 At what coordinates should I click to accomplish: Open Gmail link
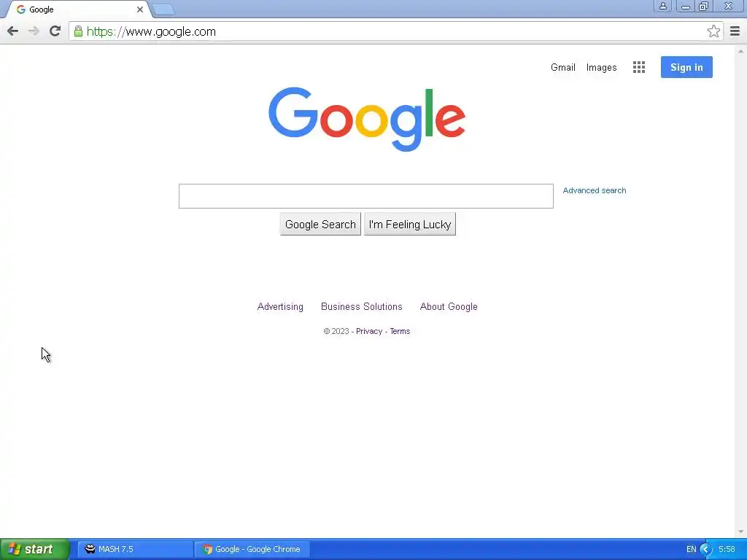562,68
